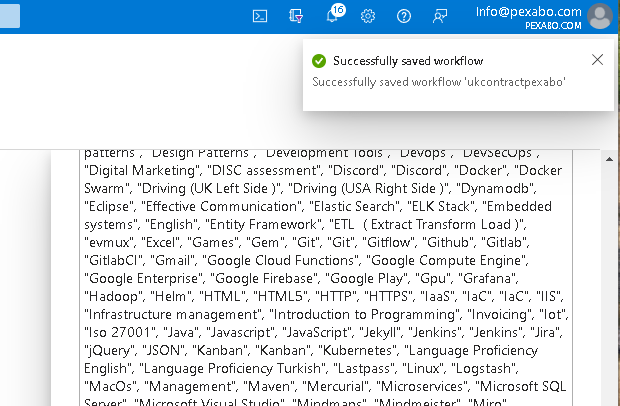Image resolution: width=620 pixels, height=406 pixels.
Task: Click the "Infrastructure management" entry
Action: [x=173, y=314]
